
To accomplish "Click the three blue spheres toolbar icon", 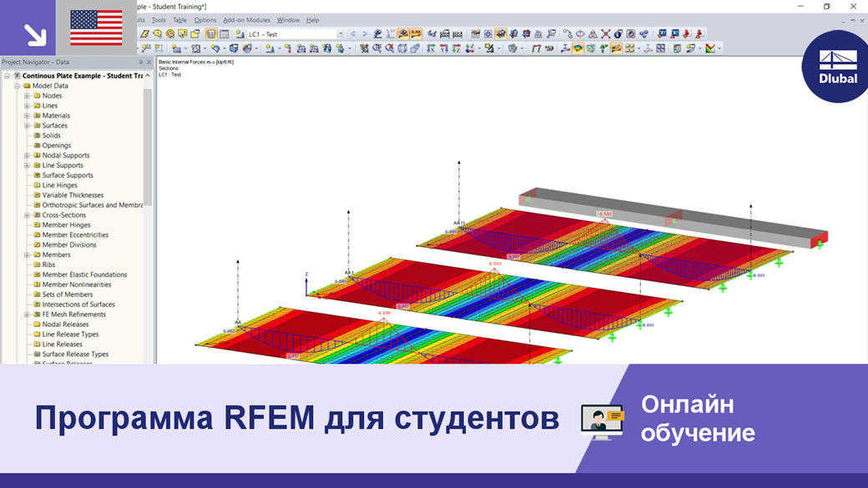I will coord(643,34).
